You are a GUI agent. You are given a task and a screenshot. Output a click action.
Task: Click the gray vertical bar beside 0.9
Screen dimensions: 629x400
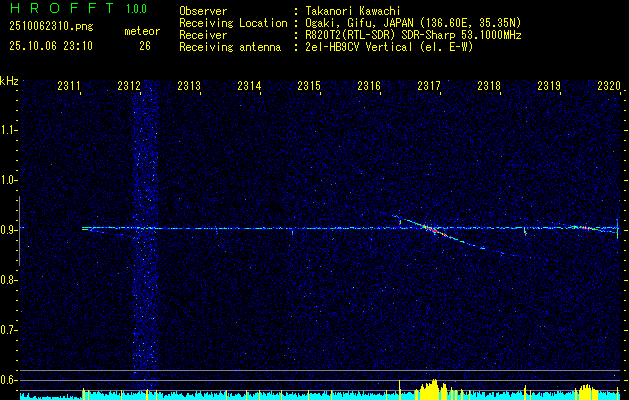[x=19, y=231]
